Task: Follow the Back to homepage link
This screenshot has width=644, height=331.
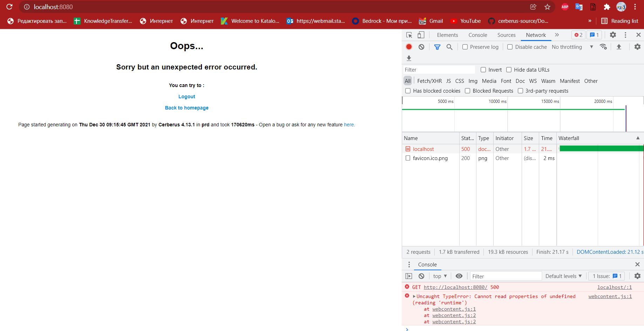Action: pyautogui.click(x=187, y=107)
